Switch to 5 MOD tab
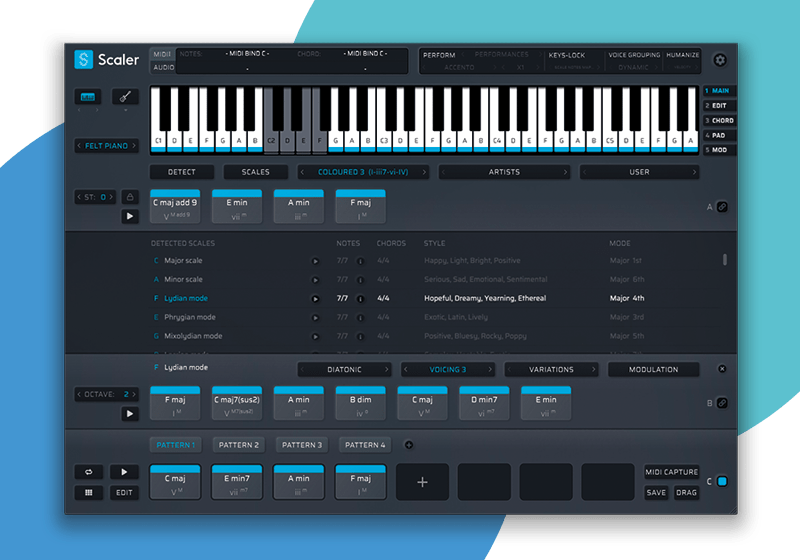Viewport: 800px width, 560px height. (719, 150)
